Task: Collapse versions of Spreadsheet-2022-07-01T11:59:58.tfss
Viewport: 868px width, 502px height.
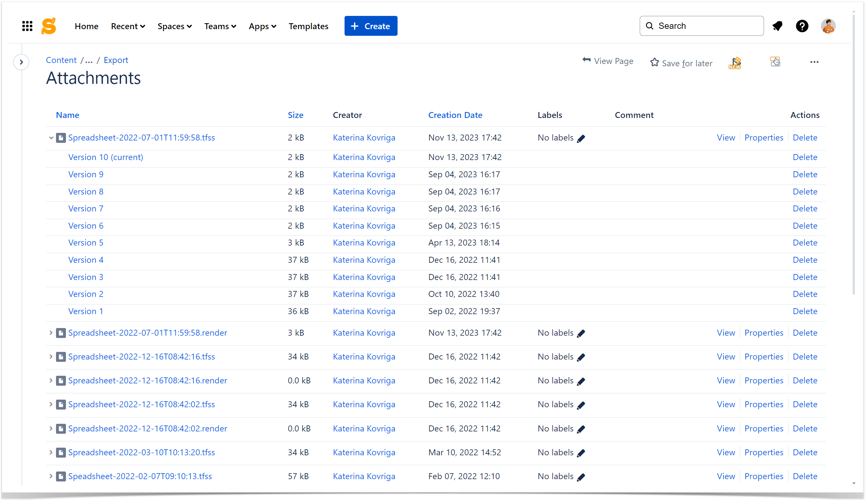Action: click(51, 138)
